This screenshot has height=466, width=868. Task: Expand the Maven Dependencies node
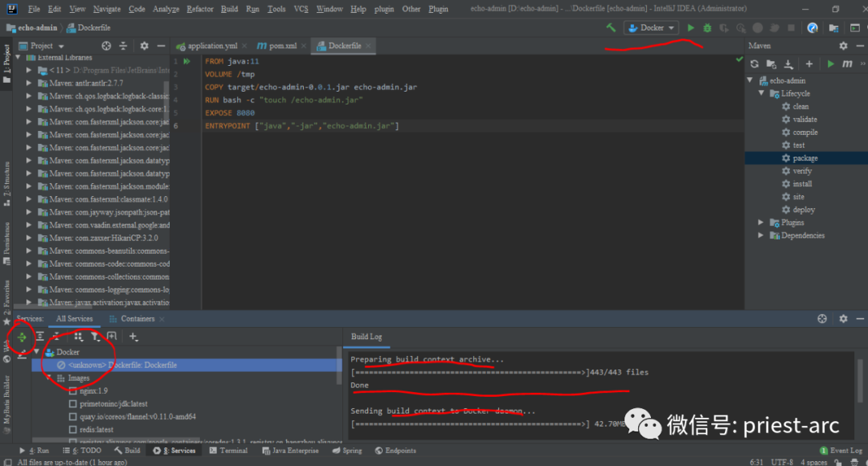tap(761, 235)
